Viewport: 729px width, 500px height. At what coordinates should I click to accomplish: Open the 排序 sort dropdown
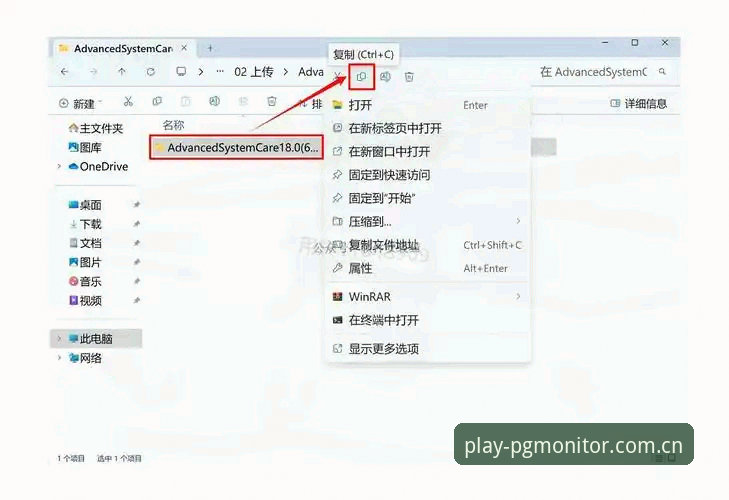[x=310, y=103]
